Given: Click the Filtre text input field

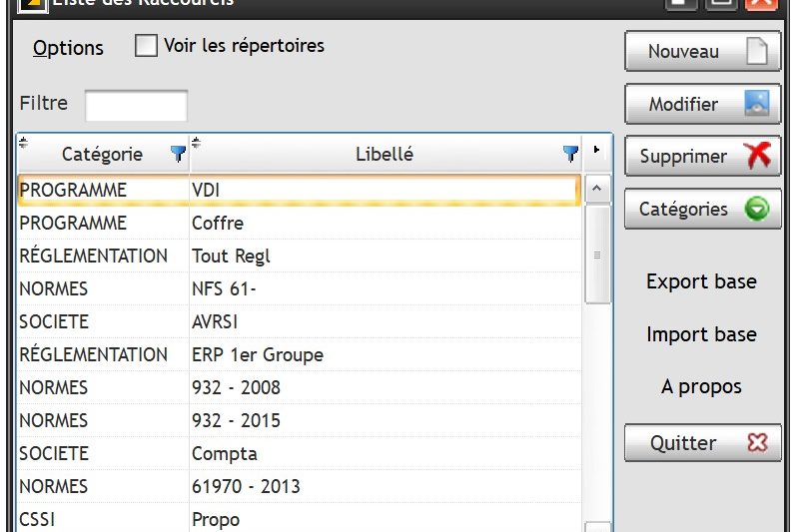Looking at the screenshot, I should (x=137, y=105).
